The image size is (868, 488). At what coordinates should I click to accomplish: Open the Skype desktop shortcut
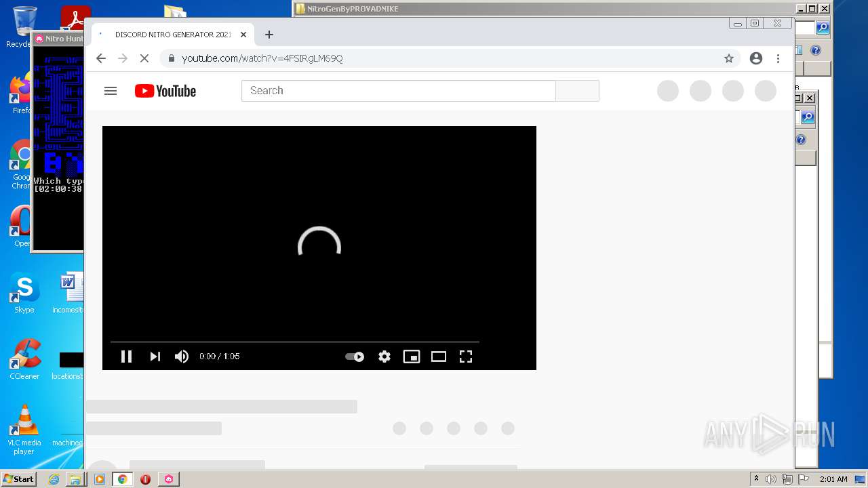[x=24, y=293]
